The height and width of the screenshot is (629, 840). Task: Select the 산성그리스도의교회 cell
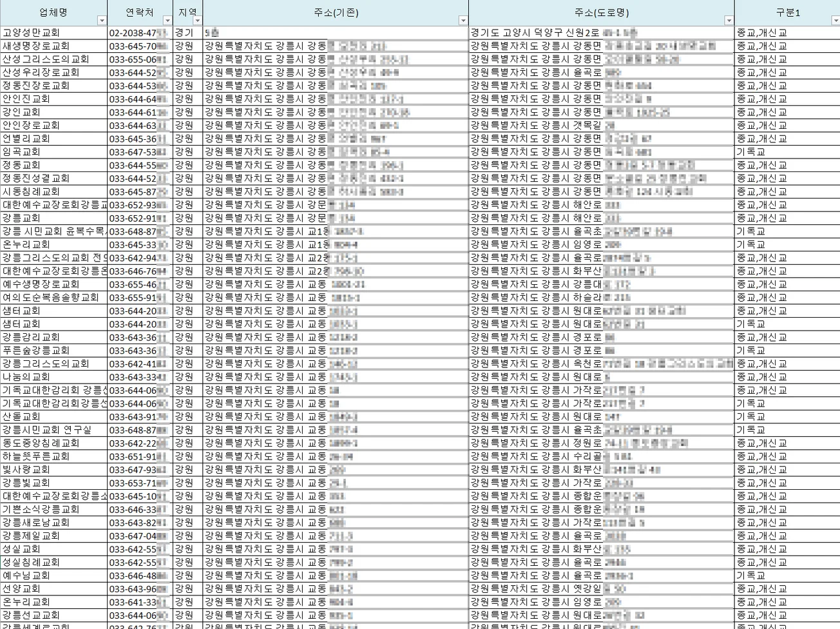click(53, 59)
